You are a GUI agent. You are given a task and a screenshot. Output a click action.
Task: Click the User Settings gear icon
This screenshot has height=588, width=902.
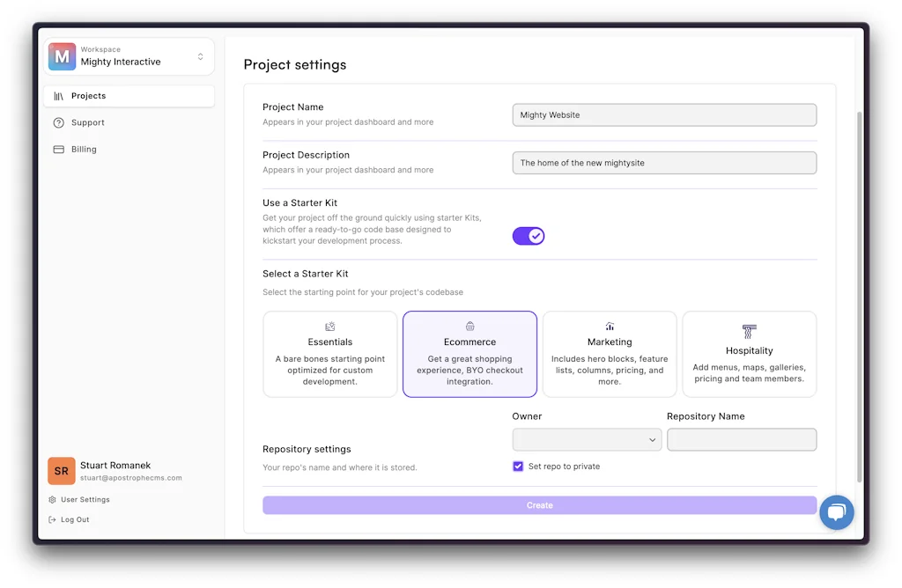pos(53,500)
